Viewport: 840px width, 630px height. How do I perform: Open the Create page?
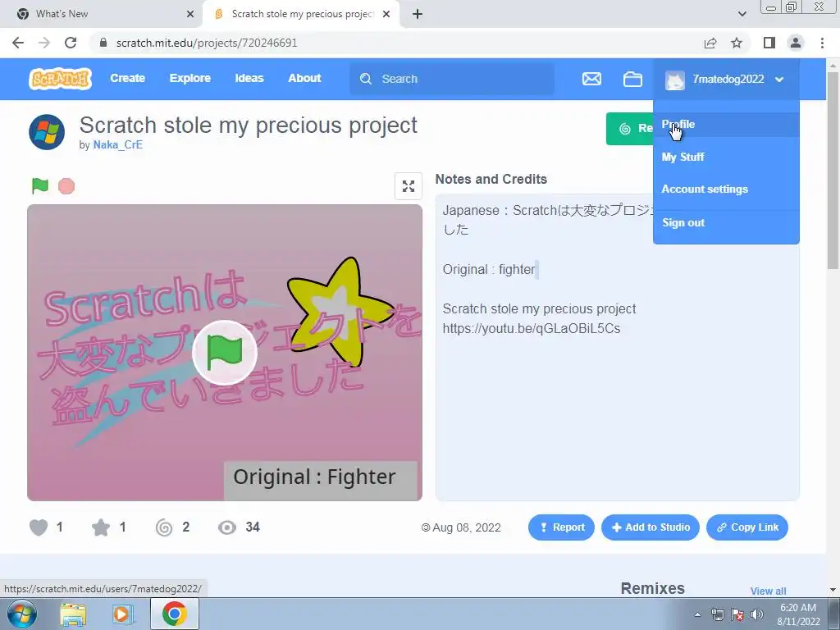(127, 78)
